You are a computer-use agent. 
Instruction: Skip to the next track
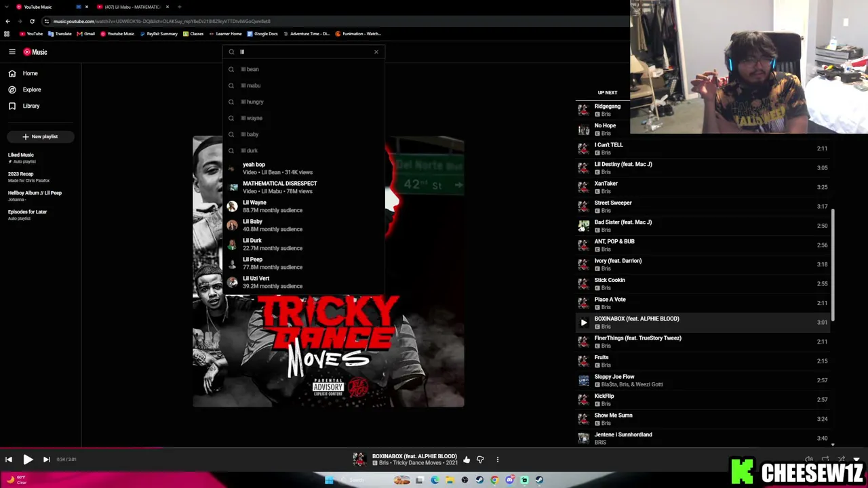[x=46, y=460]
